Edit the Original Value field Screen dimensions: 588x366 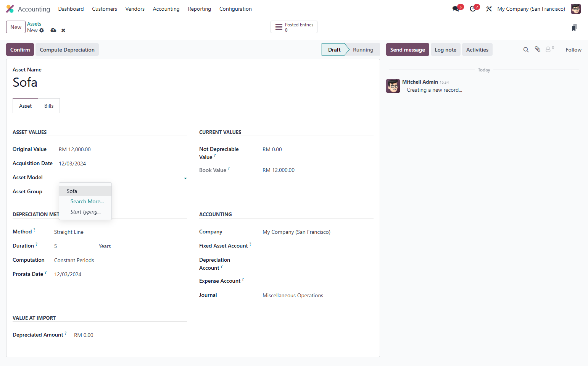tap(122, 149)
